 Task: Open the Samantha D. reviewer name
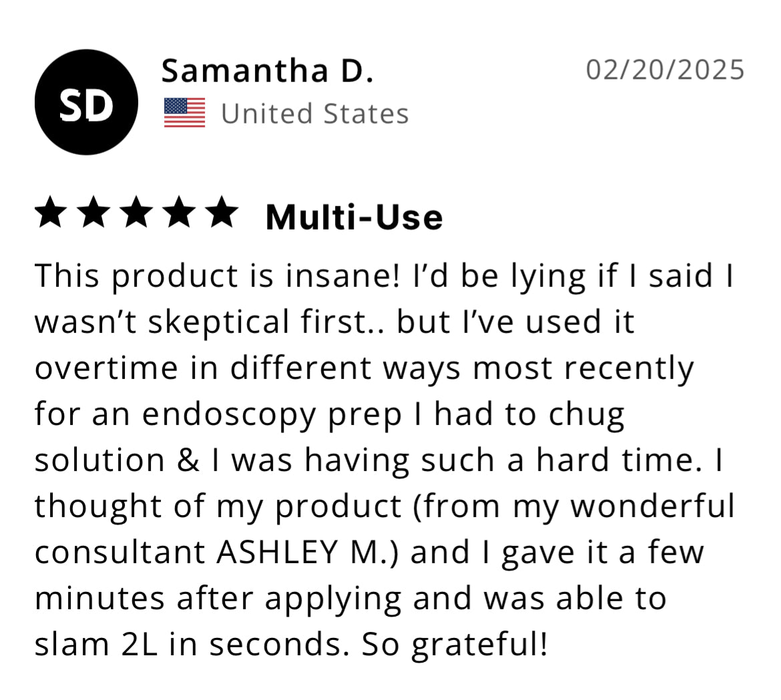click(x=268, y=71)
